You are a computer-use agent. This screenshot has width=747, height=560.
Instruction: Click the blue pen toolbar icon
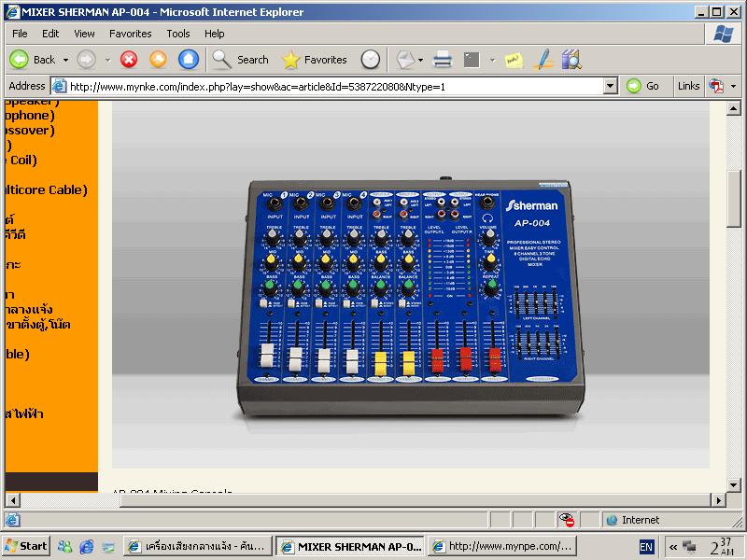(x=543, y=60)
